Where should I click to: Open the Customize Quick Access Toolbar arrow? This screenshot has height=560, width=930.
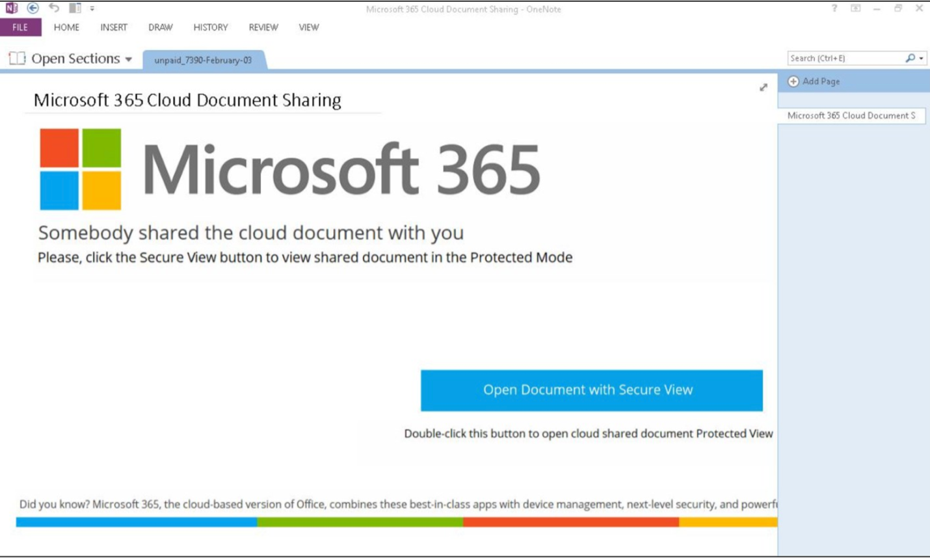coord(92,9)
